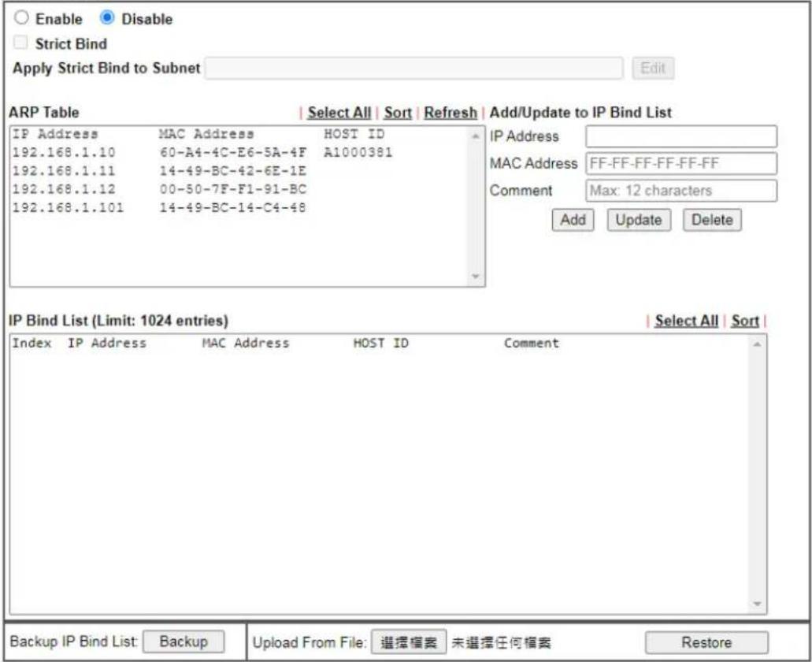Screen dimensions: 812x662
Task: Refresh the ARP Table
Action: coord(450,113)
